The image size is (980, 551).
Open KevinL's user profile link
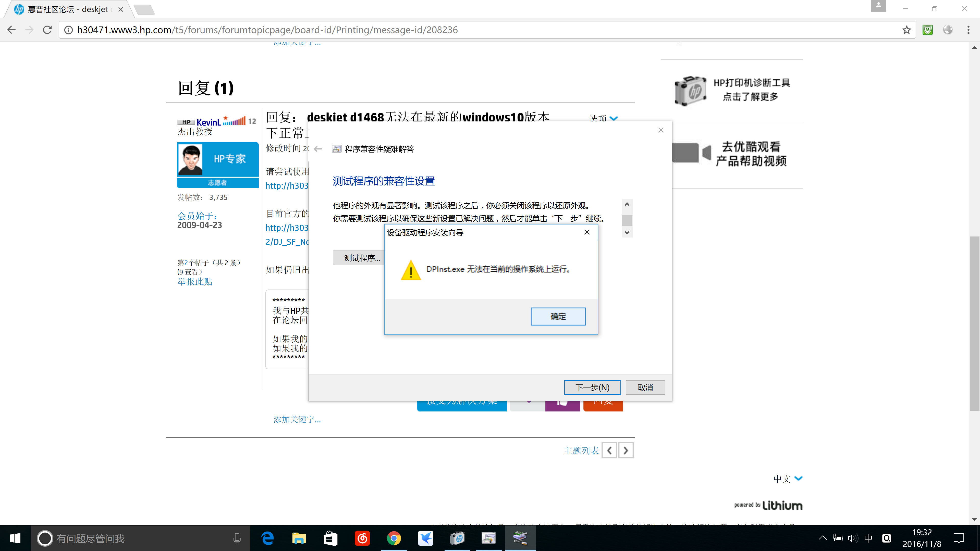click(x=209, y=122)
